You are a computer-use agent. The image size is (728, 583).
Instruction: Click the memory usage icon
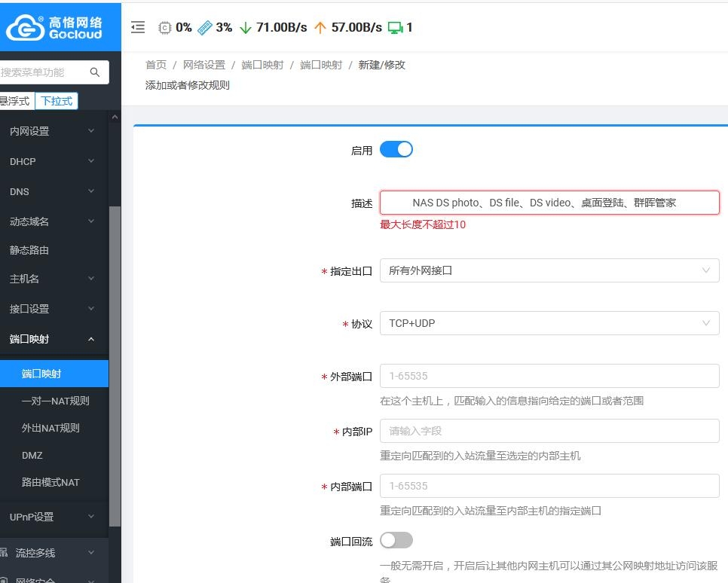pos(204,28)
